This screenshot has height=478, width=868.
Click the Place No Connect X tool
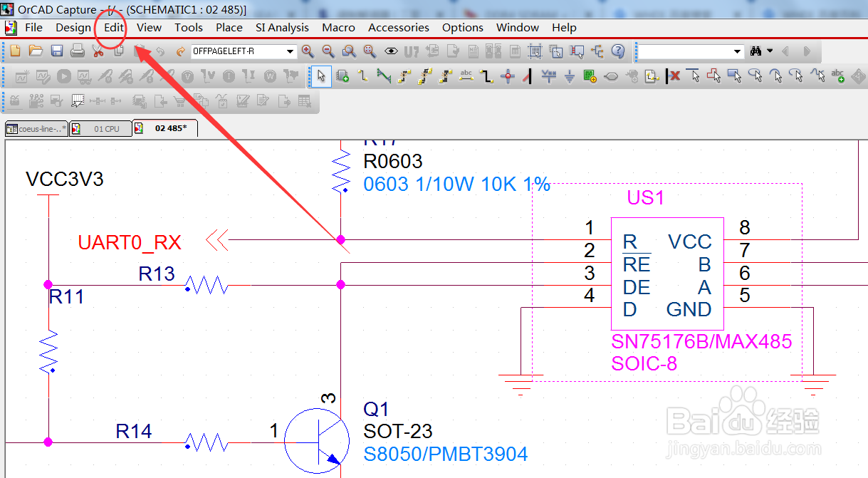click(x=673, y=76)
